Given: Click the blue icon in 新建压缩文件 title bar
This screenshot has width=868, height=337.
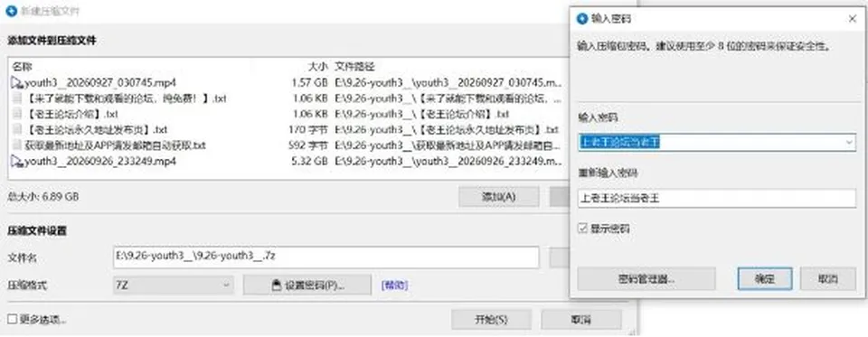Looking at the screenshot, I should (x=11, y=11).
